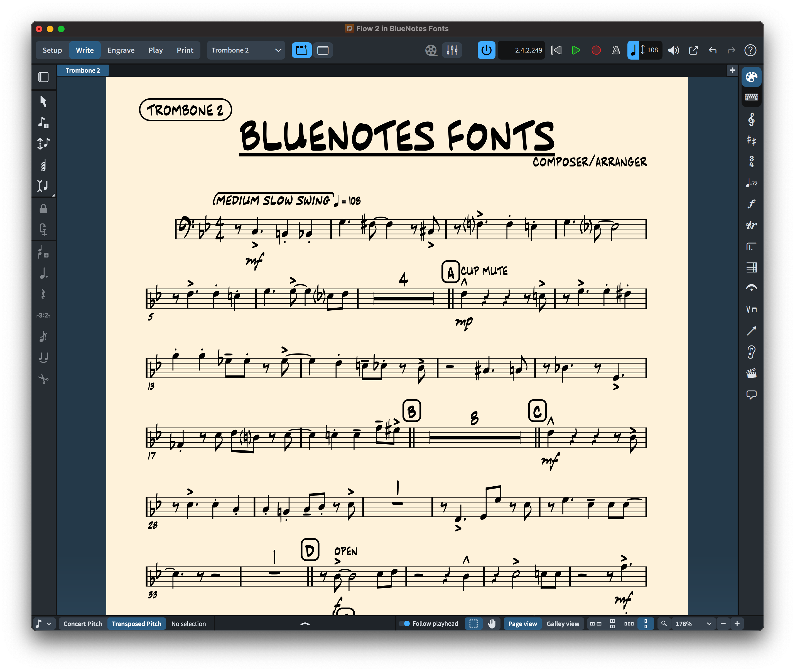Undo the last action
Image resolution: width=795 pixels, height=672 pixels.
[x=712, y=50]
